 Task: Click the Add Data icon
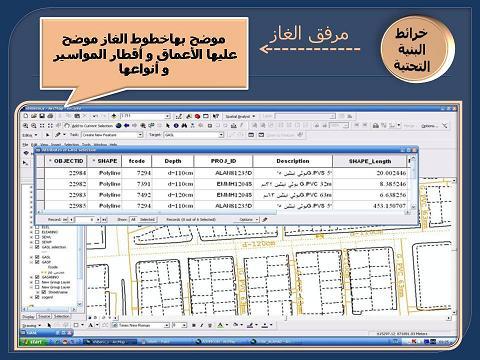click(114, 116)
